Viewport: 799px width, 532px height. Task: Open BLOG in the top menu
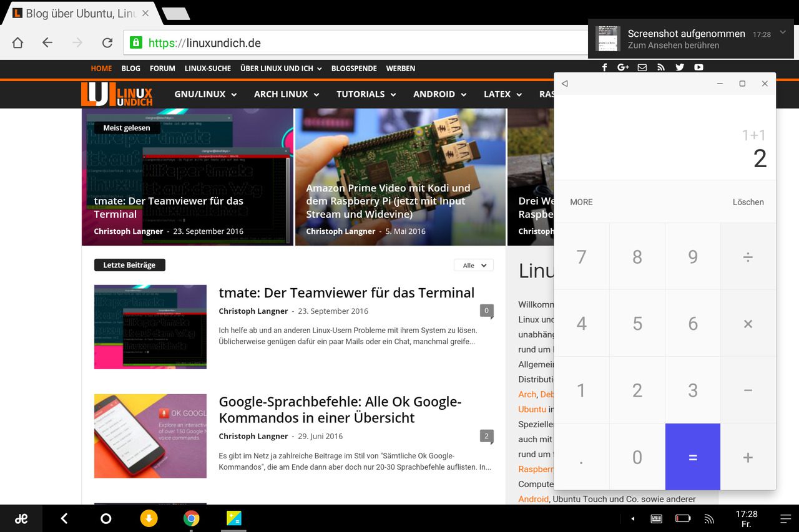click(130, 69)
